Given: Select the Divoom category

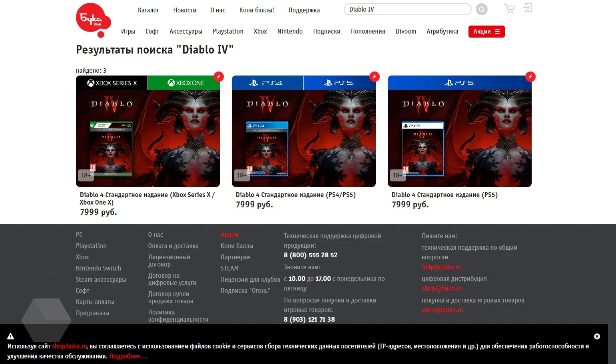Looking at the screenshot, I should coord(406,32).
